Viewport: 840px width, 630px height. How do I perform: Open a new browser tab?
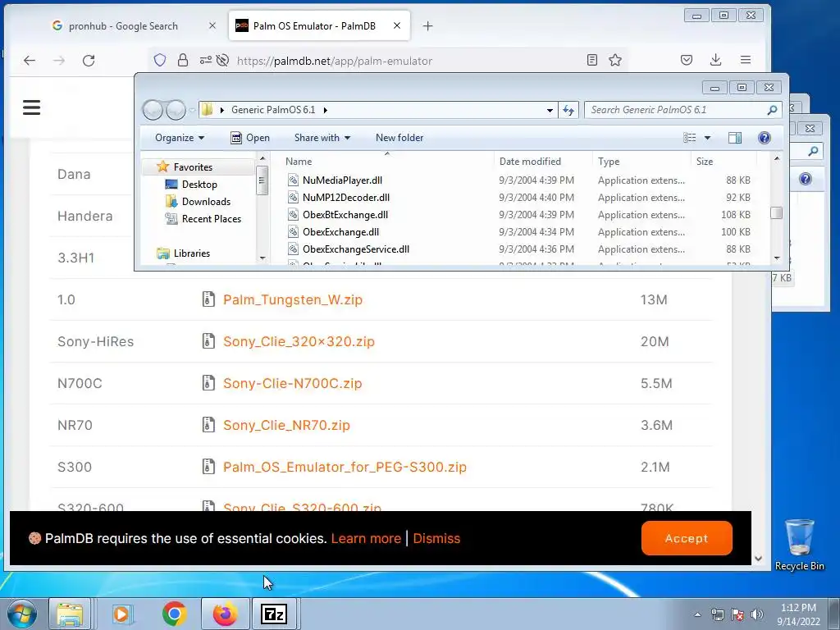[427, 25]
